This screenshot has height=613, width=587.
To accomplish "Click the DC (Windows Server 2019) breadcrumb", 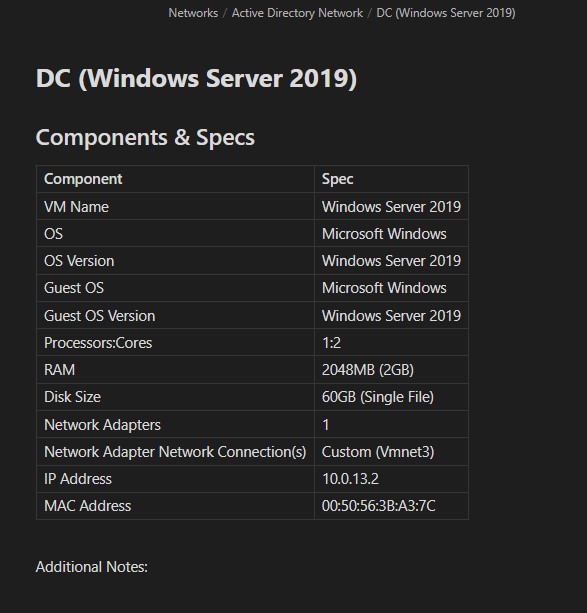I will 445,13.
